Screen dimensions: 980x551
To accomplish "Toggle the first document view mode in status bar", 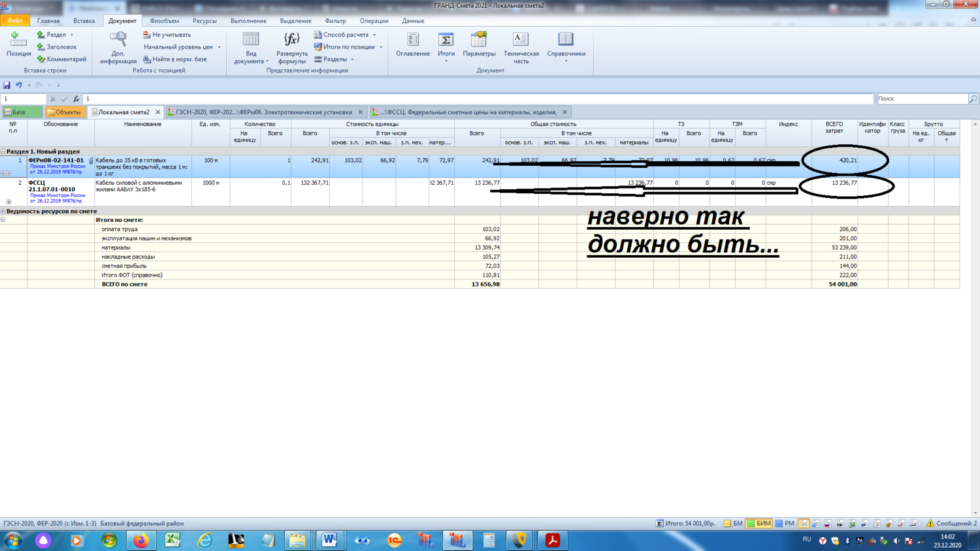I will [x=804, y=524].
